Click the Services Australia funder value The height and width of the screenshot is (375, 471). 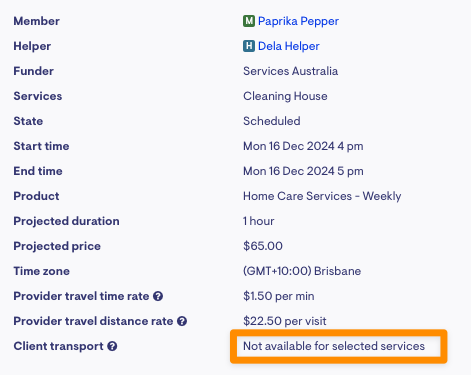click(290, 71)
